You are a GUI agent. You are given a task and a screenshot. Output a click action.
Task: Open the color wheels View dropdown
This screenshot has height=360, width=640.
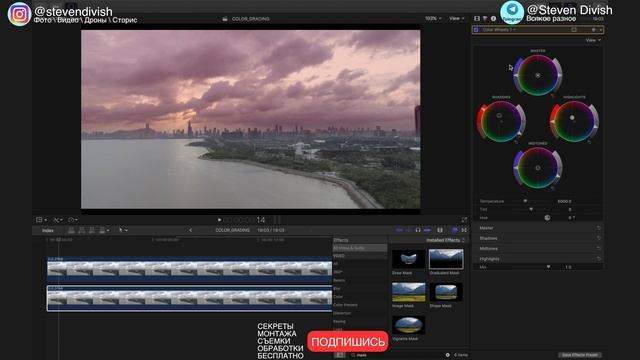(593, 40)
